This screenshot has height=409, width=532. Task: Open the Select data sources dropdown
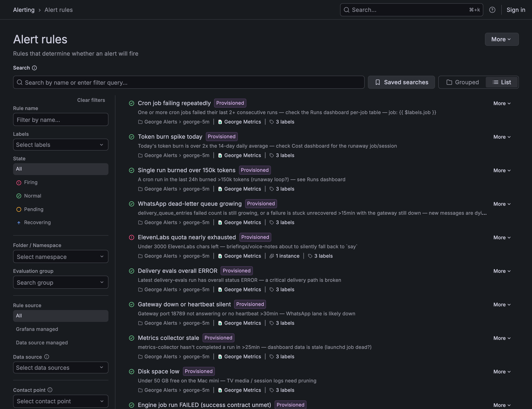point(61,367)
